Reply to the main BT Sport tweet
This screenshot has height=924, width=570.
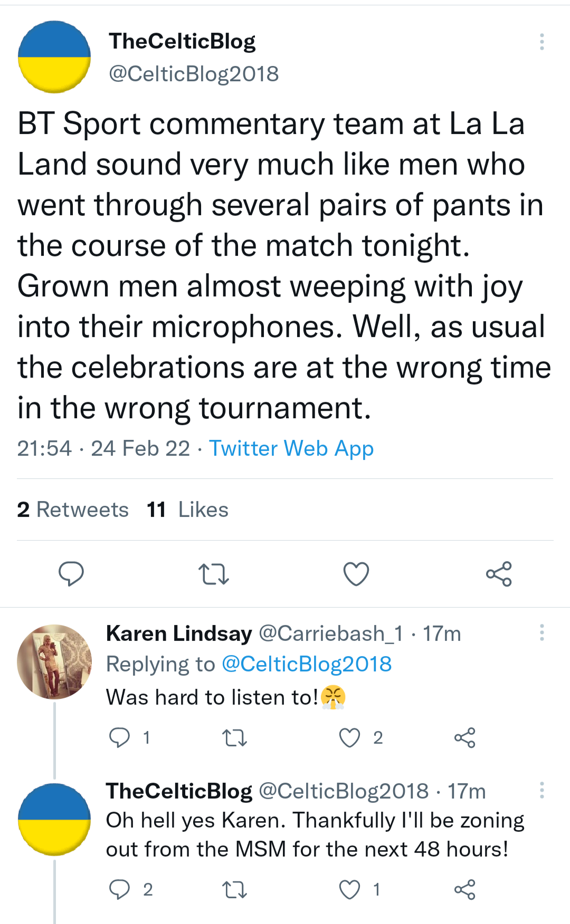point(71,574)
